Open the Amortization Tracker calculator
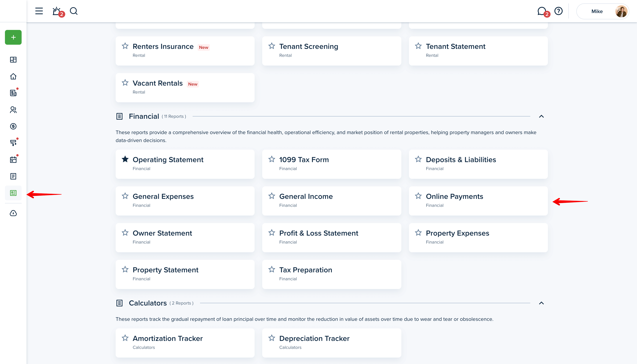637x364 pixels. [185, 343]
